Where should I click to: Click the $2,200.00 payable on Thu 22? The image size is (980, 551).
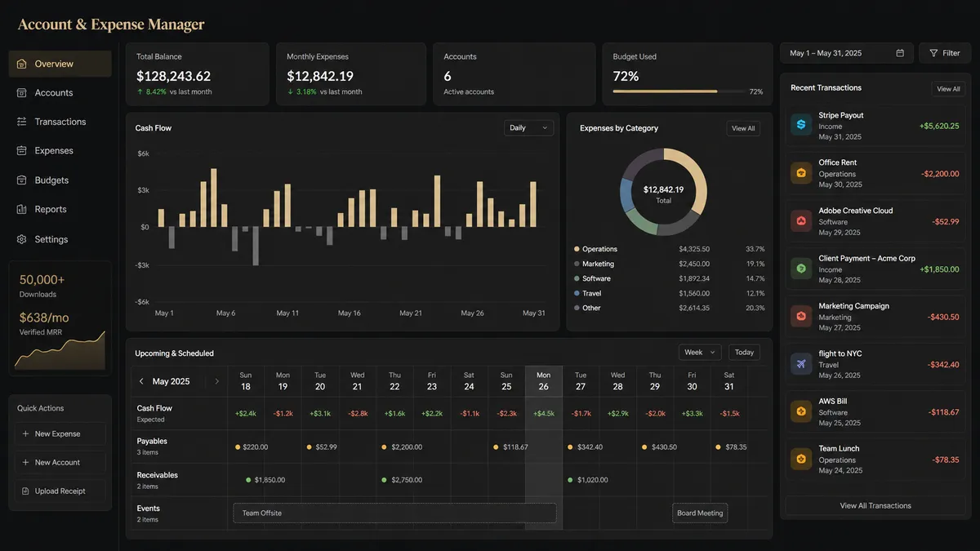point(402,447)
